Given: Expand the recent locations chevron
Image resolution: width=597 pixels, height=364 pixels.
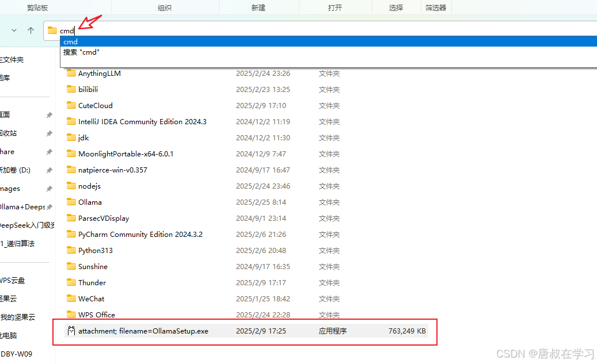Looking at the screenshot, I should tap(14, 30).
